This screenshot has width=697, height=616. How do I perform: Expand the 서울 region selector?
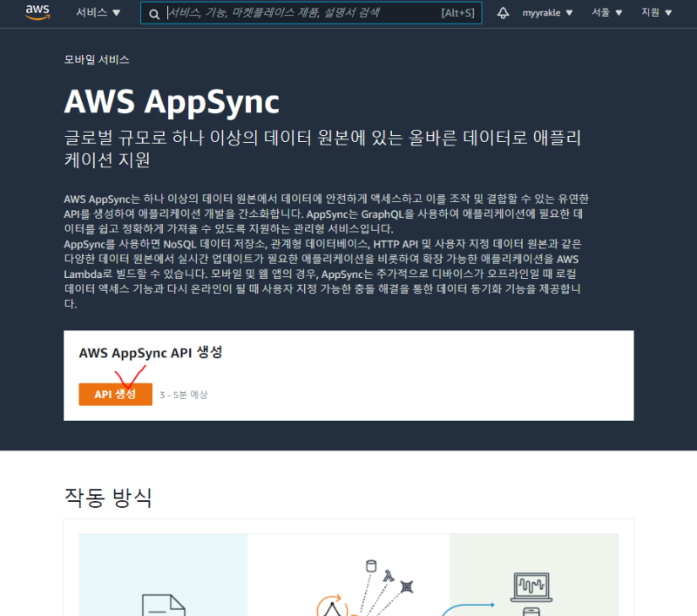click(607, 13)
